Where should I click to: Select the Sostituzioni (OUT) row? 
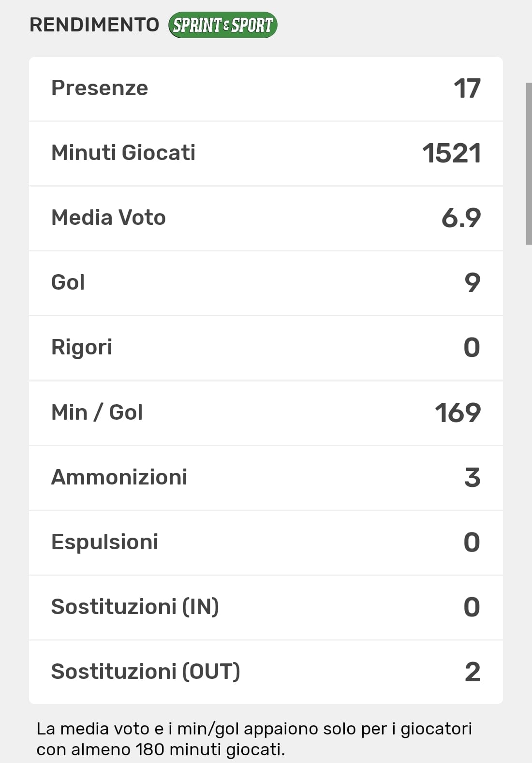pyautogui.click(x=266, y=672)
